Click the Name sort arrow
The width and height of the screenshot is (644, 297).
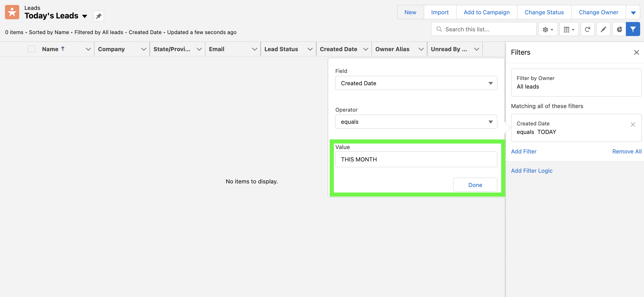63,49
